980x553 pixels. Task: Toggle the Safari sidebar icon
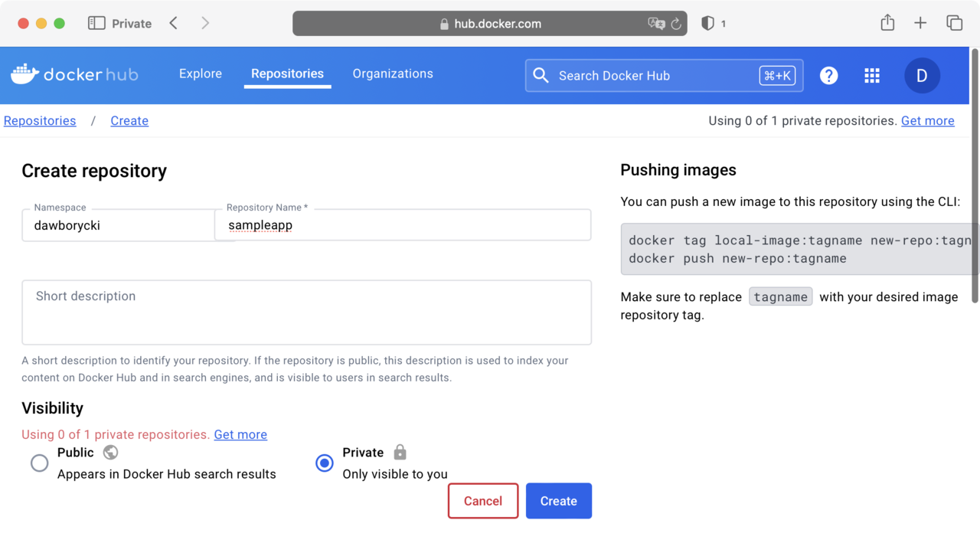click(x=96, y=23)
